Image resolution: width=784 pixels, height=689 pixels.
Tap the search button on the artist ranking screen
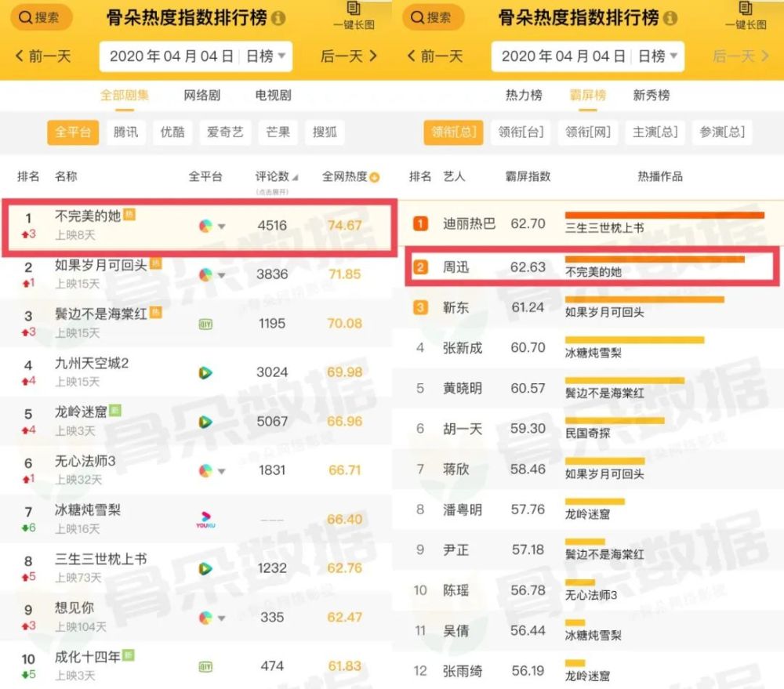(x=433, y=17)
